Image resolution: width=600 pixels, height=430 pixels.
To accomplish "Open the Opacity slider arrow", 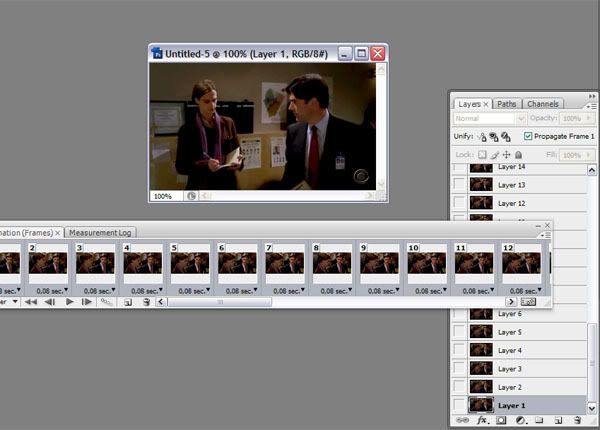I will (589, 118).
